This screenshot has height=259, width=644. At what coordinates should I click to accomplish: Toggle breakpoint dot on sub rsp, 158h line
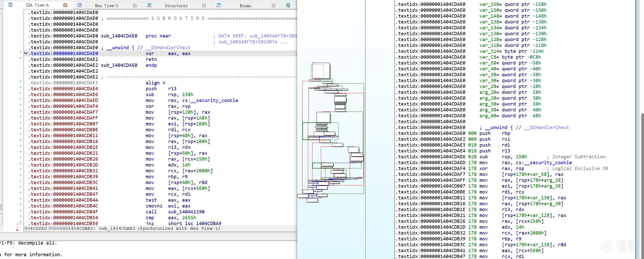[21, 93]
